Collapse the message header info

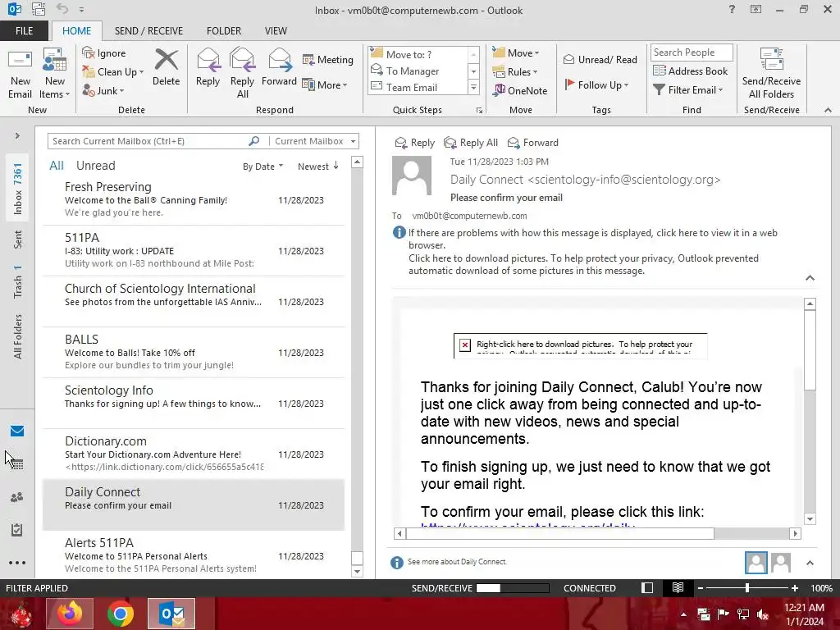tap(810, 277)
